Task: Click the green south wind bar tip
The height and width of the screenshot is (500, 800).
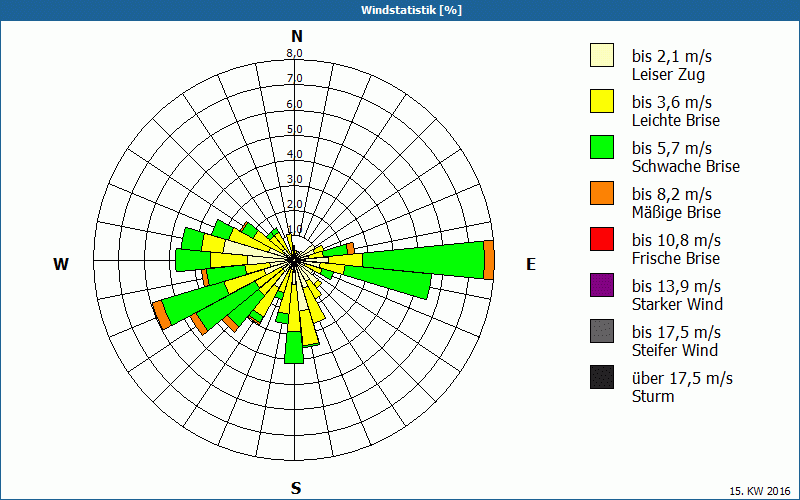Action: (294, 347)
